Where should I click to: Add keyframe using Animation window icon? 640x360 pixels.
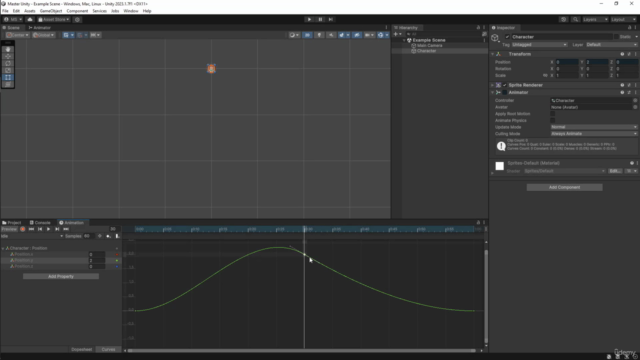click(108, 236)
